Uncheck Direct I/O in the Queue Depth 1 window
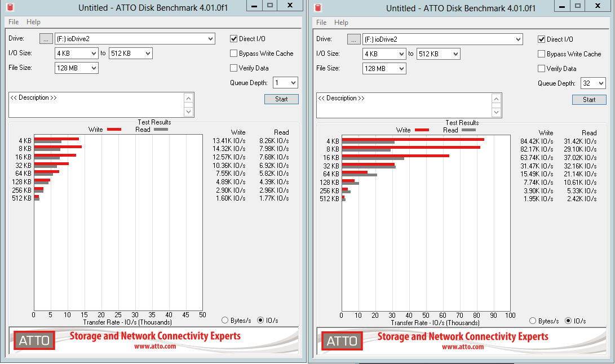The height and width of the screenshot is (364, 615). pos(234,39)
